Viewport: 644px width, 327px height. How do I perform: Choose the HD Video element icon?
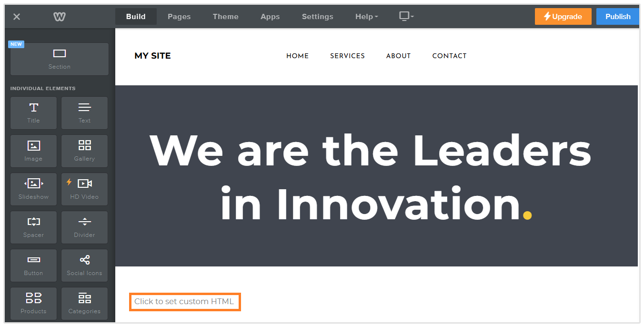[85, 184]
